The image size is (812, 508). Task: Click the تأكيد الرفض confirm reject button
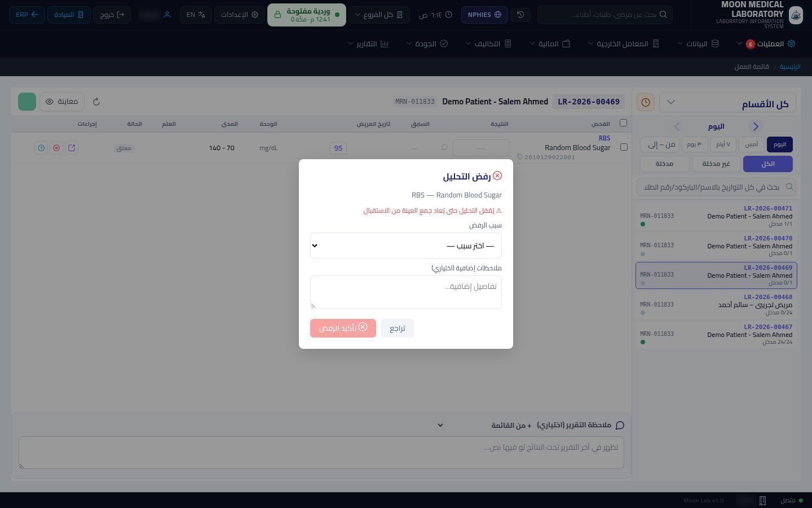pyautogui.click(x=343, y=328)
